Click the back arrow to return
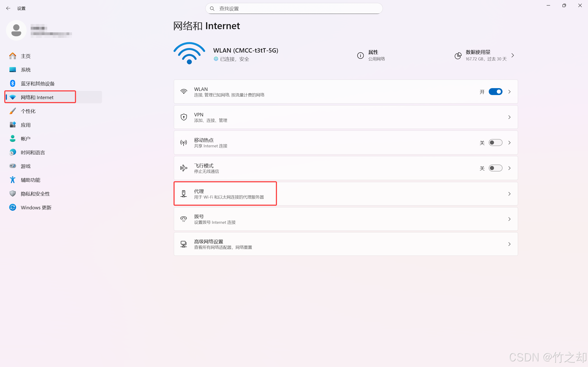This screenshot has height=367, width=588. click(x=8, y=8)
